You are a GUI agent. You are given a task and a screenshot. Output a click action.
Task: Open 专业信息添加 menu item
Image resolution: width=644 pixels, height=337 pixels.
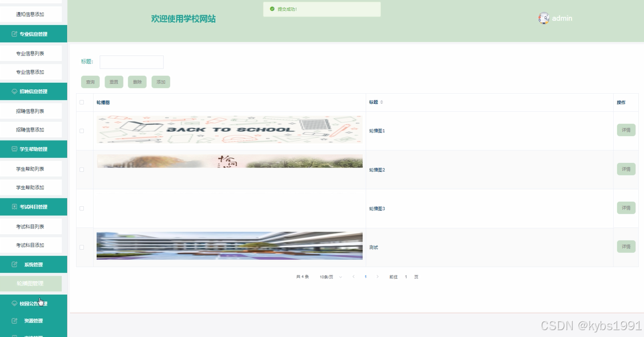[31, 72]
